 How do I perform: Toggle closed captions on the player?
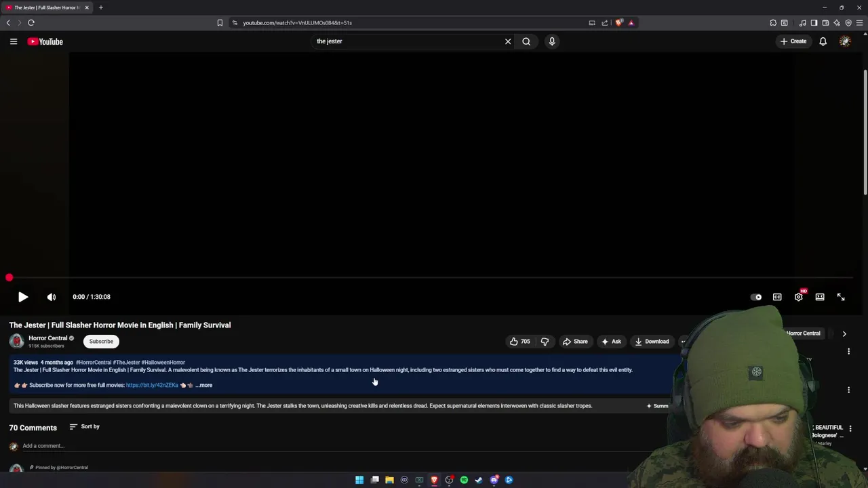coord(777,297)
